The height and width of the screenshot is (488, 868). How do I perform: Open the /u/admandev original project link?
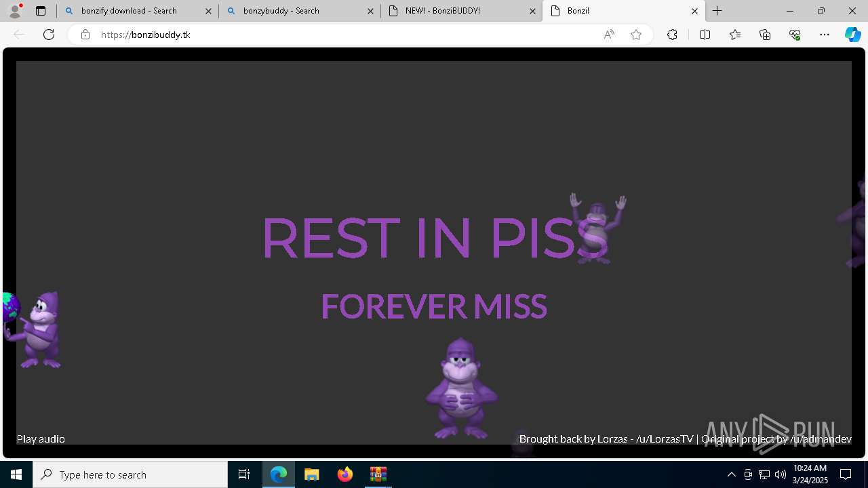point(821,439)
